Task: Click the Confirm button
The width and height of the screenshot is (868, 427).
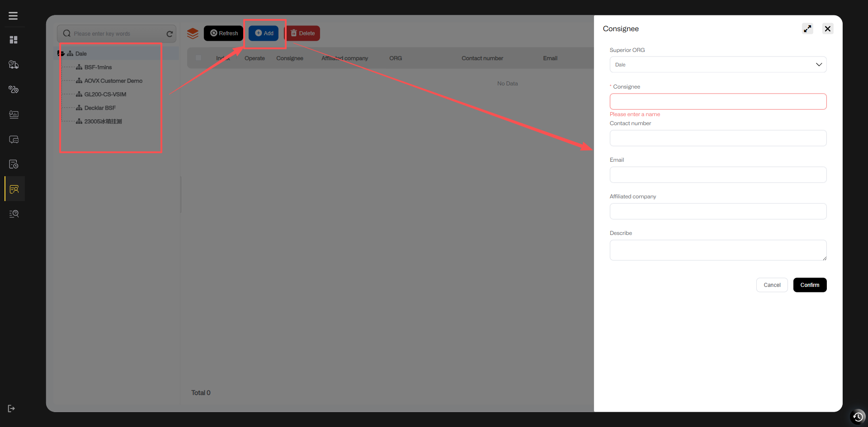Action: point(810,285)
